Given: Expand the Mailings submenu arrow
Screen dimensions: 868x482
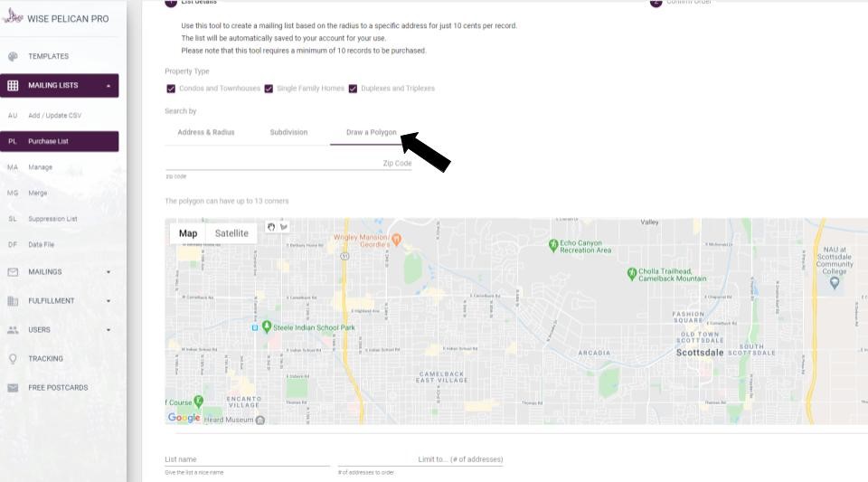Looking at the screenshot, I should pos(108,272).
